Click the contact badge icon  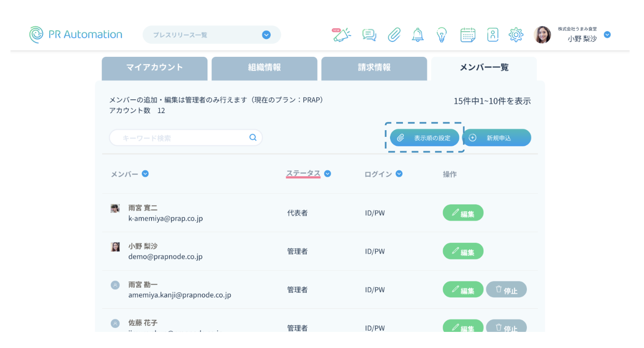492,35
